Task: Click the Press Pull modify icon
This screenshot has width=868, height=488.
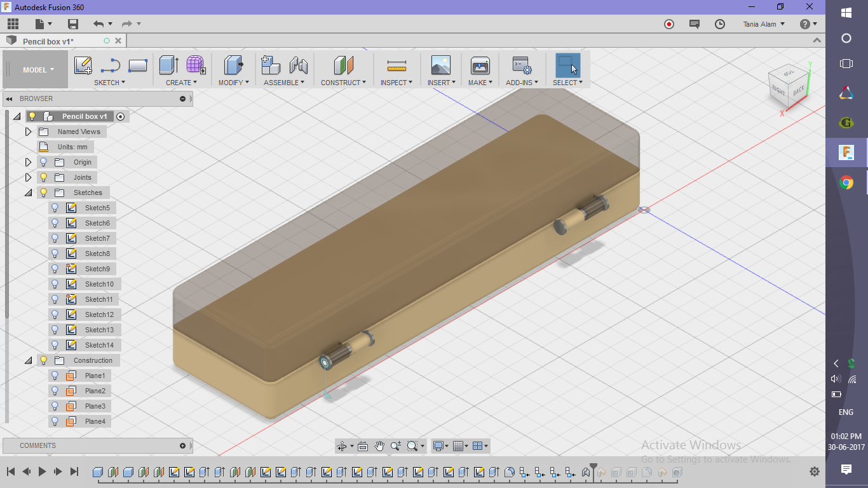Action: pyautogui.click(x=234, y=65)
